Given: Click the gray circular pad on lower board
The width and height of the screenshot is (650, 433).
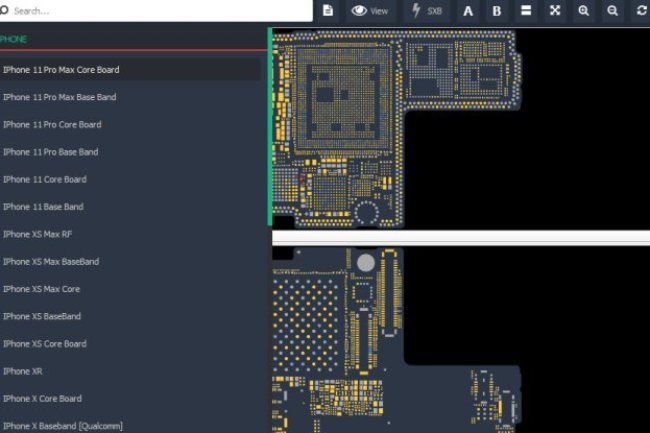Looking at the screenshot, I should [366, 263].
